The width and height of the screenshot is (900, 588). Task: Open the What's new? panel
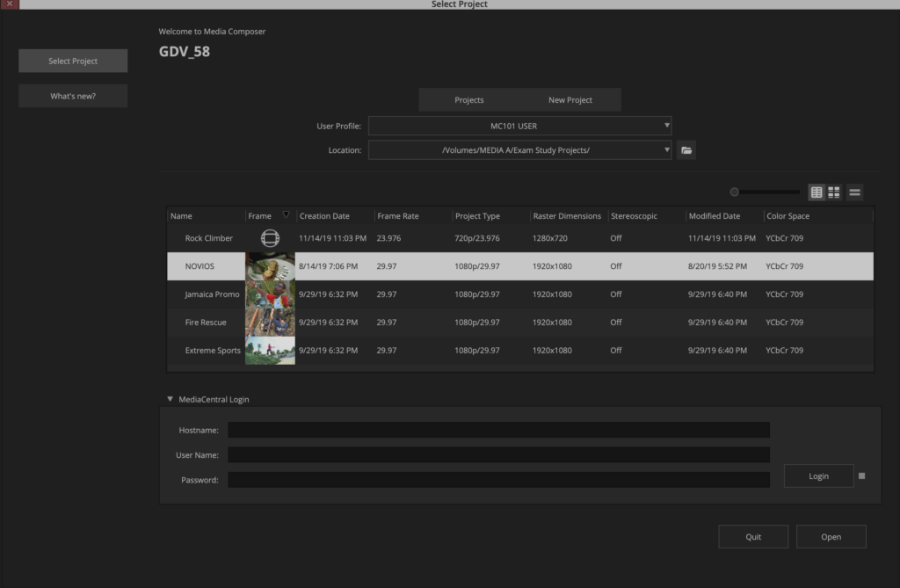73,95
